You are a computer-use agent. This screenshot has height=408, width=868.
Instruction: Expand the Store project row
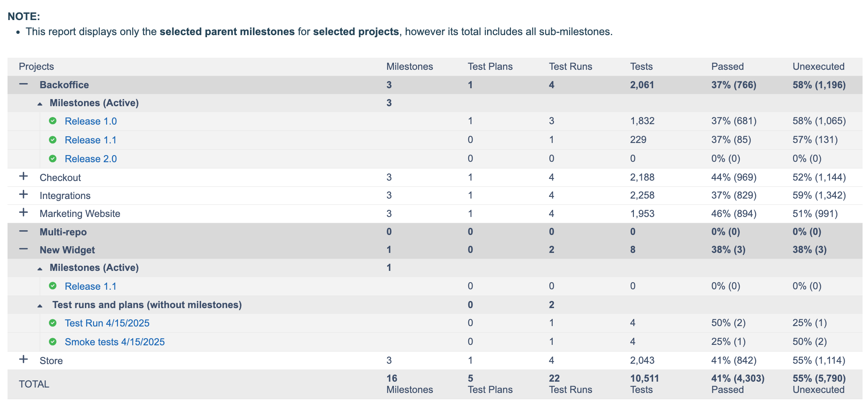tap(24, 360)
